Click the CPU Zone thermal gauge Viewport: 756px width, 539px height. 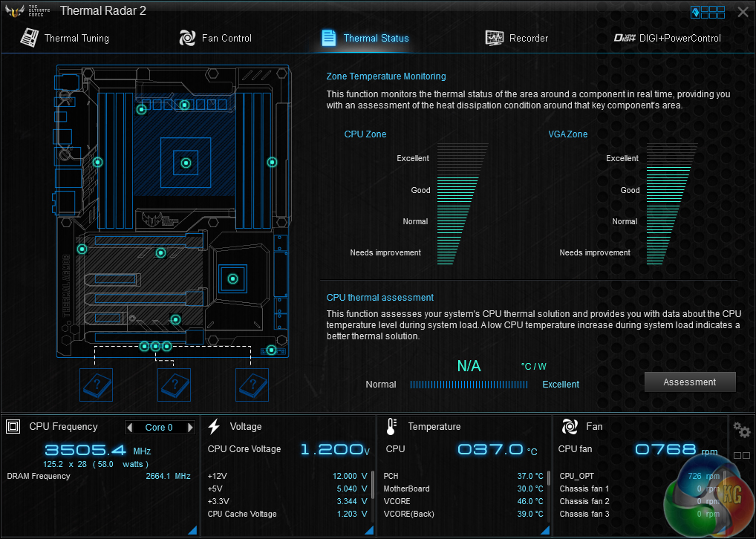point(461,204)
